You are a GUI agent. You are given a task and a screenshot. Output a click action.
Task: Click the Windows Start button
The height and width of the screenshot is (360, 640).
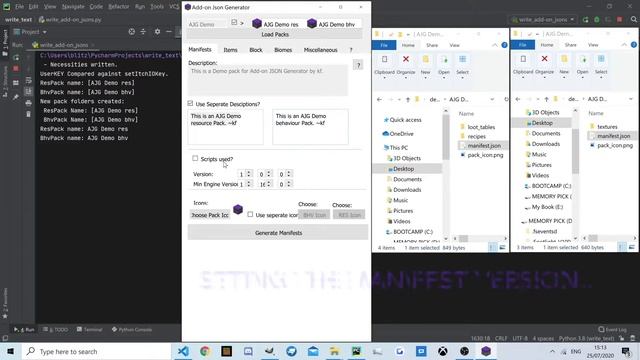coord(11,351)
